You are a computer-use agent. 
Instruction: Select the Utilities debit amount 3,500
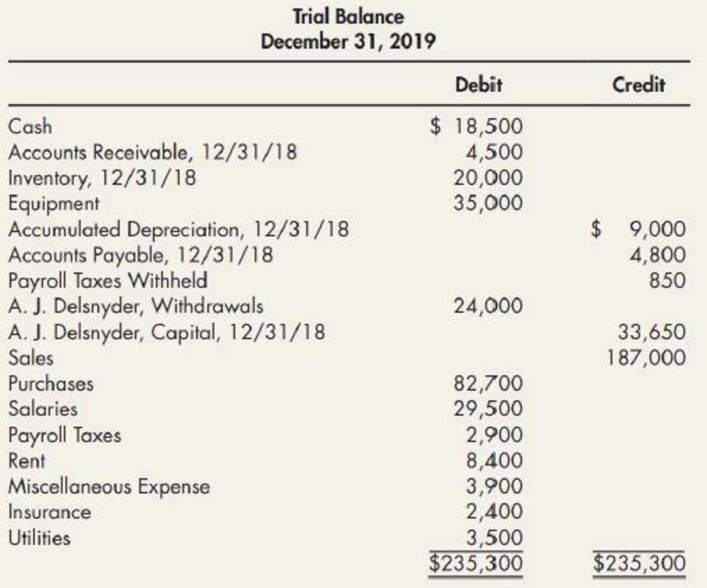pyautogui.click(x=494, y=538)
